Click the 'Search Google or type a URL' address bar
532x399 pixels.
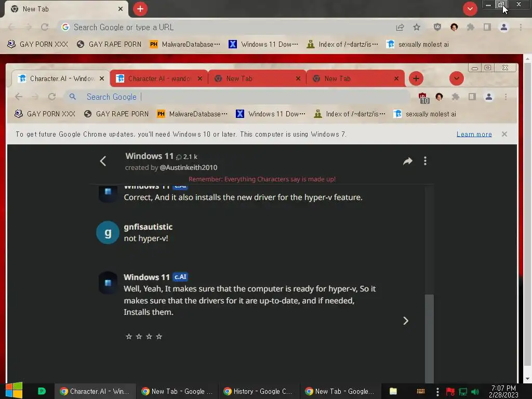click(228, 27)
